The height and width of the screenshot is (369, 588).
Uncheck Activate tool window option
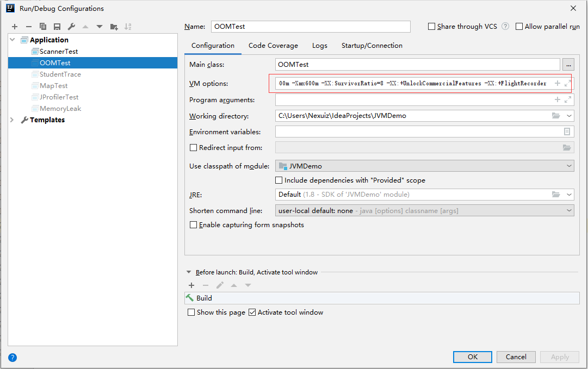(x=252, y=312)
